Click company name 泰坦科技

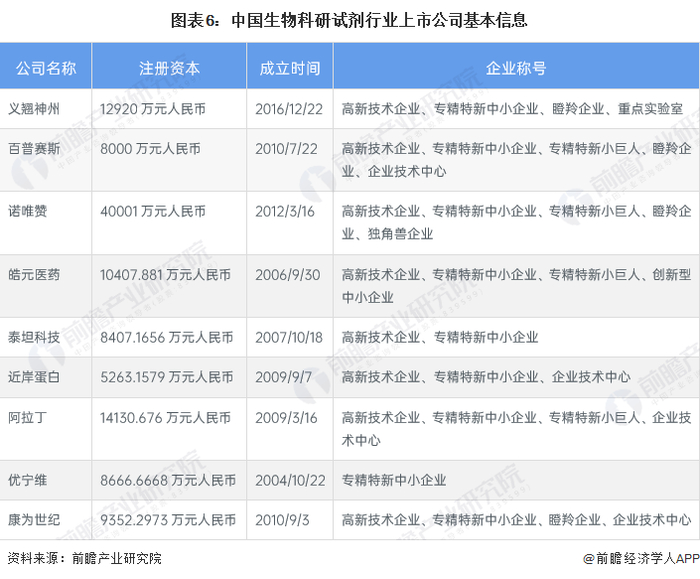tap(34, 337)
